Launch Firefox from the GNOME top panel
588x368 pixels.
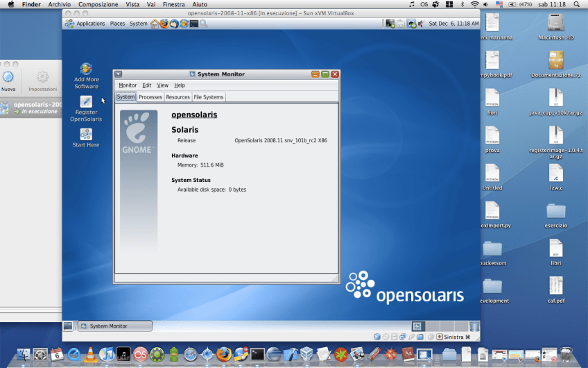164,24
